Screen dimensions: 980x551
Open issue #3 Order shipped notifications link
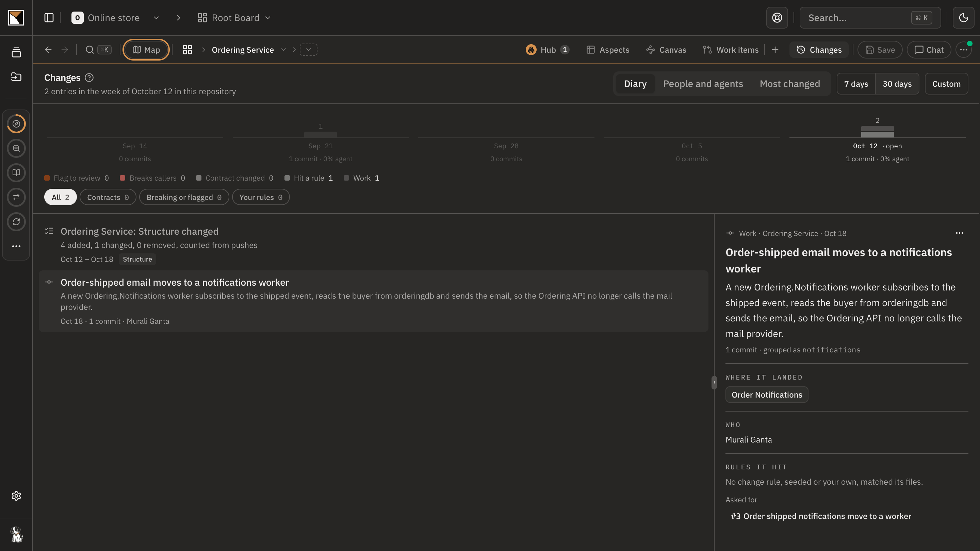[821, 516]
